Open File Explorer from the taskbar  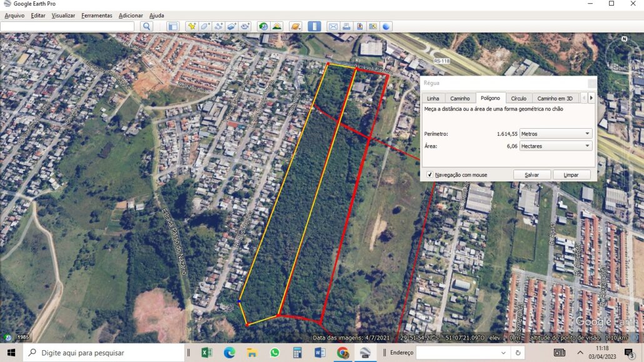pyautogui.click(x=252, y=353)
